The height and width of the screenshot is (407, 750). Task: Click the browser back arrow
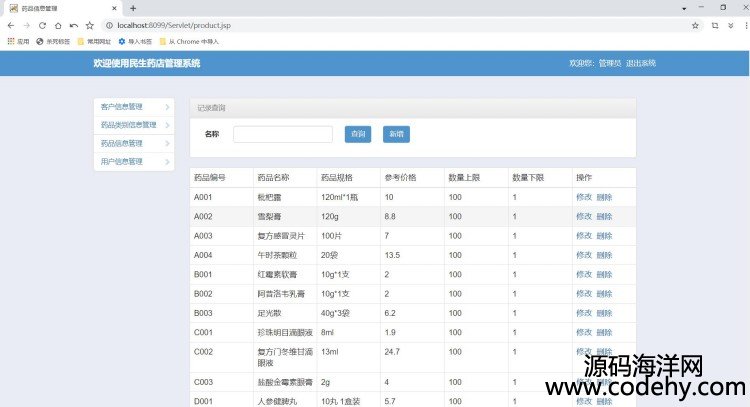click(11, 25)
